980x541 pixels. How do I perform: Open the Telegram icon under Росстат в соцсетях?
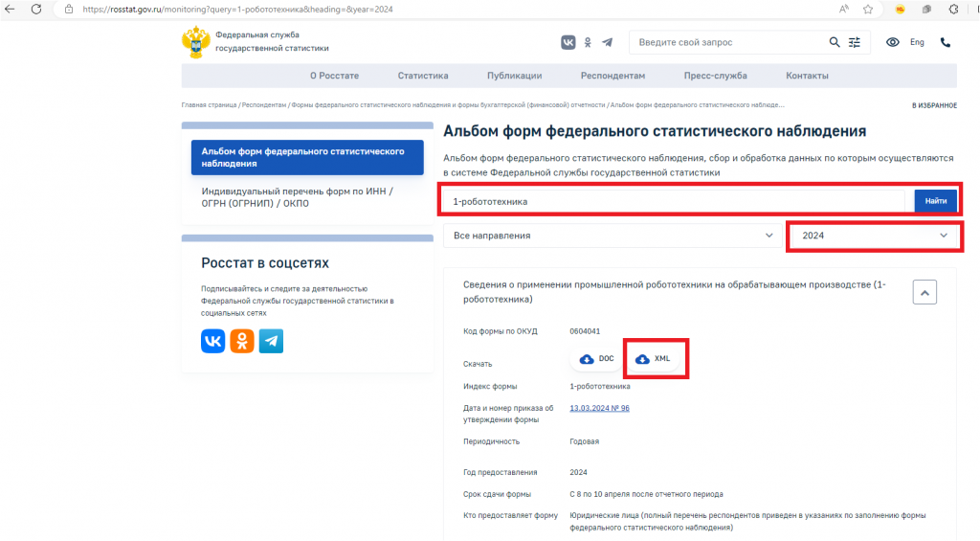pyautogui.click(x=271, y=341)
